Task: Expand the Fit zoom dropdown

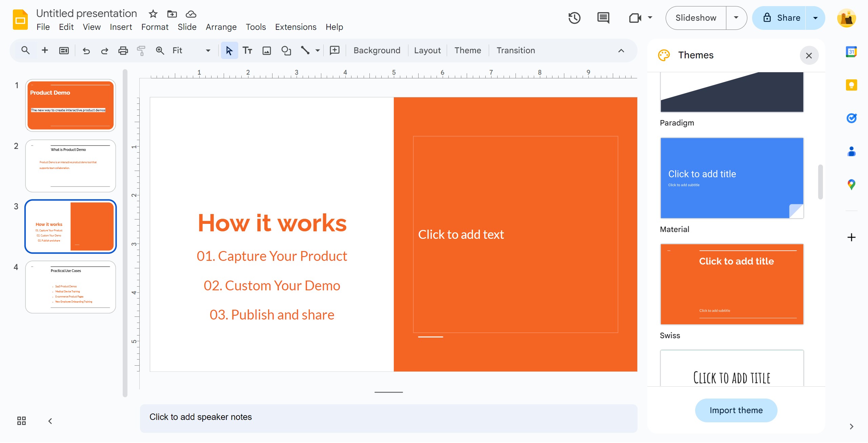Action: (x=208, y=51)
